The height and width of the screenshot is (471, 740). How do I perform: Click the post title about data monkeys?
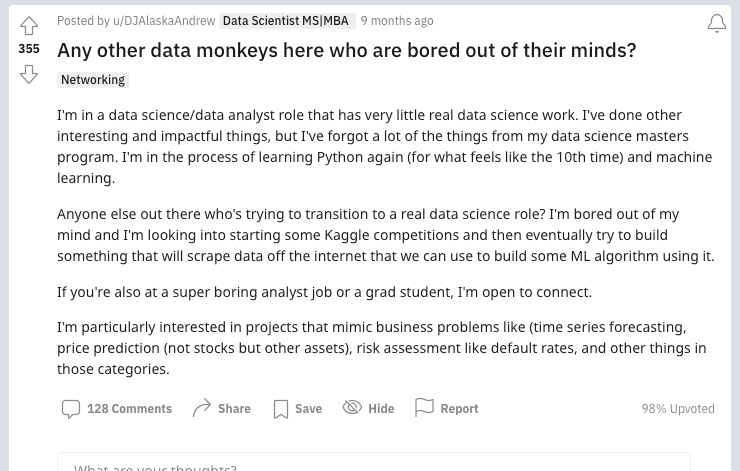[x=347, y=50]
